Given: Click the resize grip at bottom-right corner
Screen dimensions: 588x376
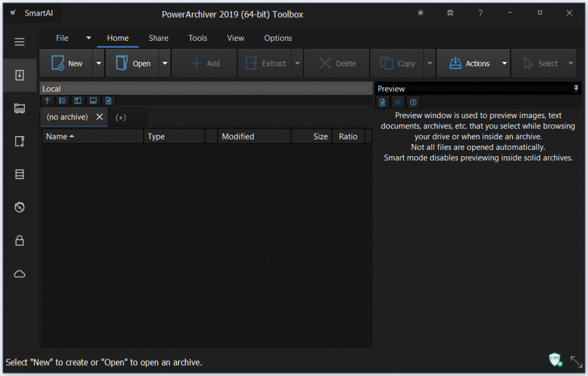Looking at the screenshot, I should [577, 362].
